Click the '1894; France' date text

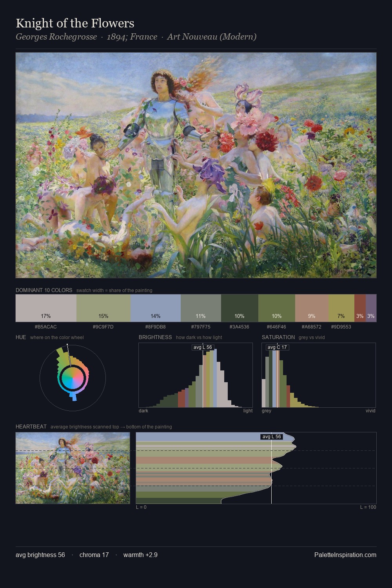pyautogui.click(x=132, y=37)
